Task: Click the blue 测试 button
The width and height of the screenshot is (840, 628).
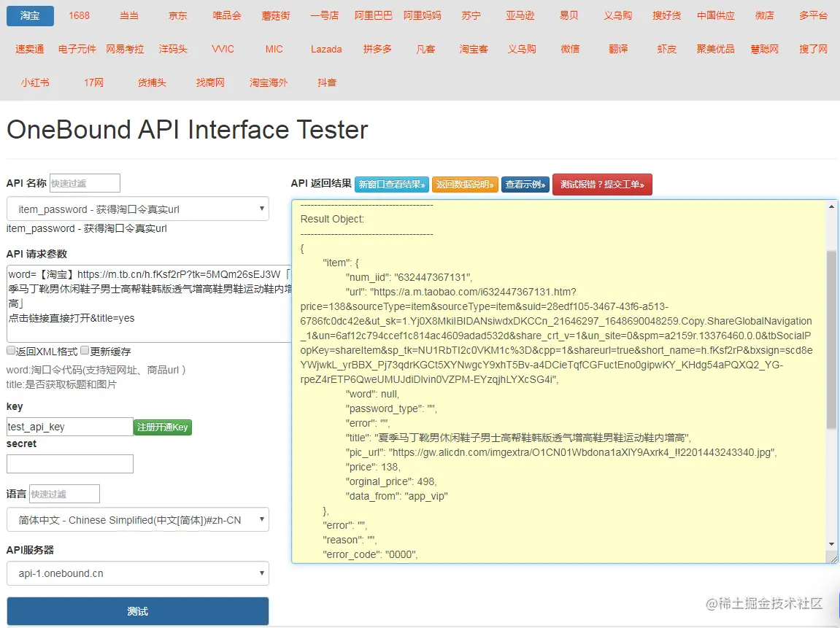Action: point(138,611)
